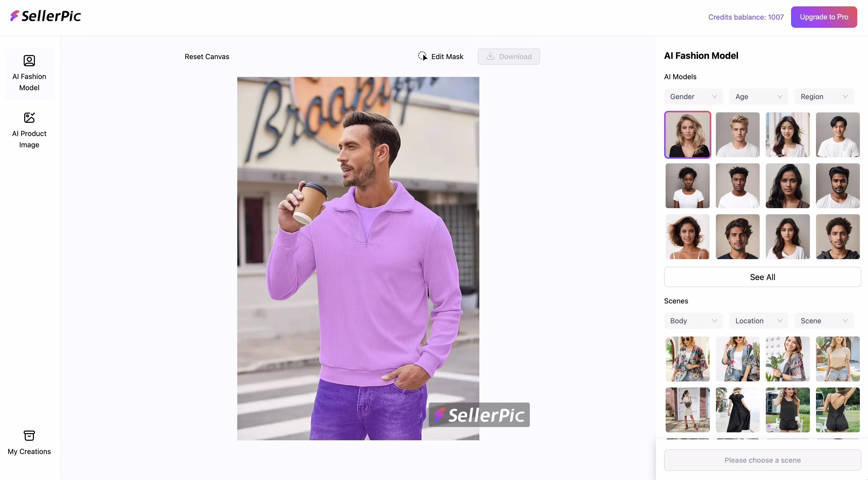Click See All models button

pos(762,277)
